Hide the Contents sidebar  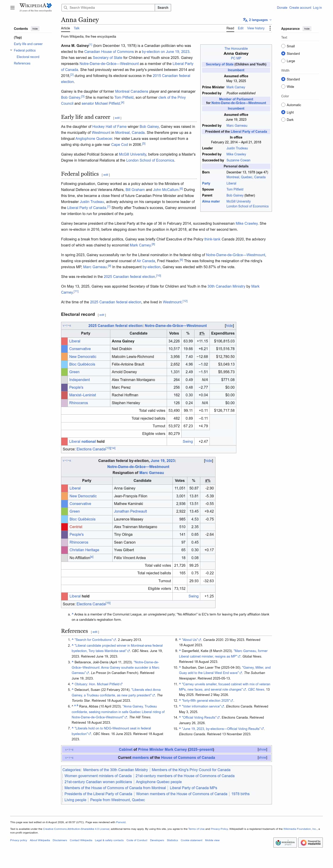coord(35,29)
